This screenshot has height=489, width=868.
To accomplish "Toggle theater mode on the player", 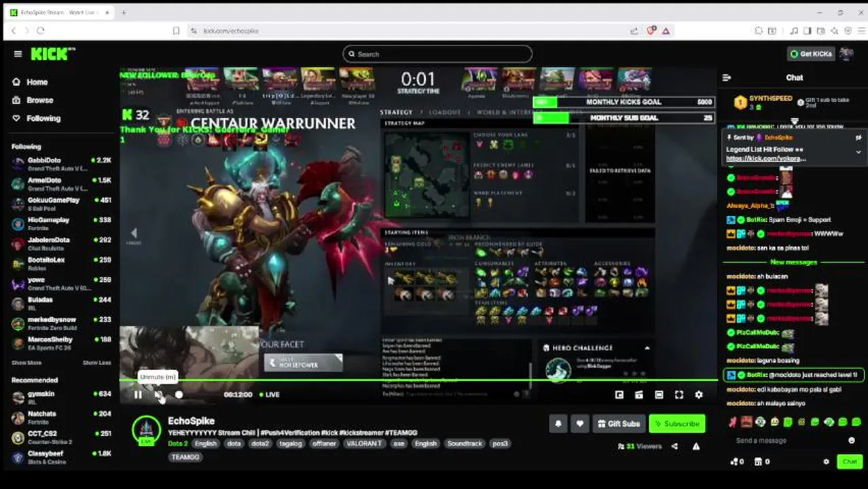I will [659, 395].
